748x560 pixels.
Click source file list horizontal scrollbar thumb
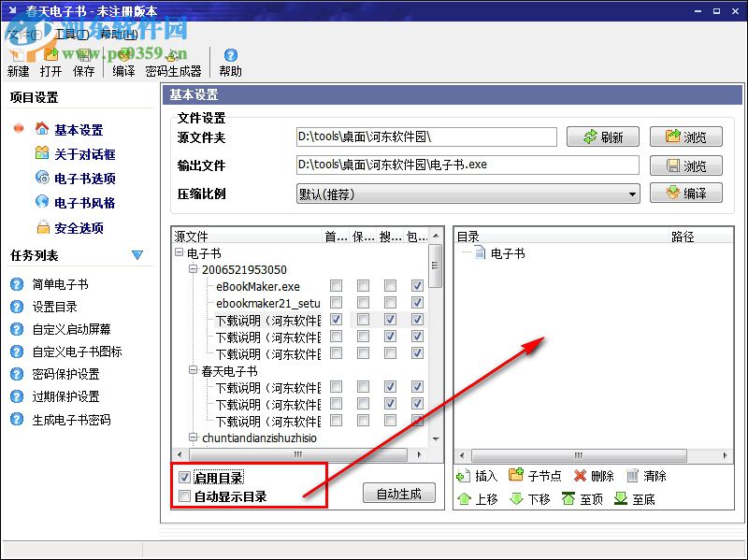point(298,454)
